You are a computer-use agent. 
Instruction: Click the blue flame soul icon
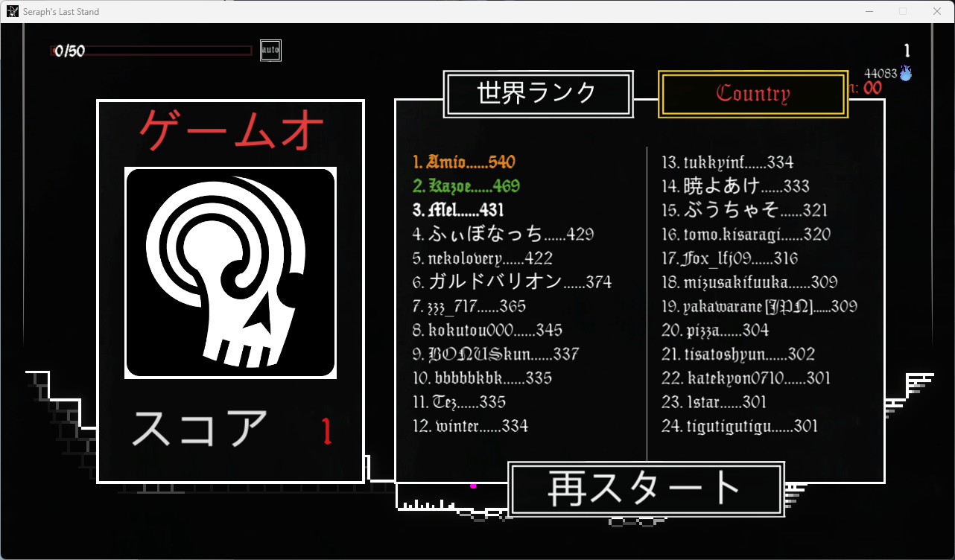click(x=906, y=73)
